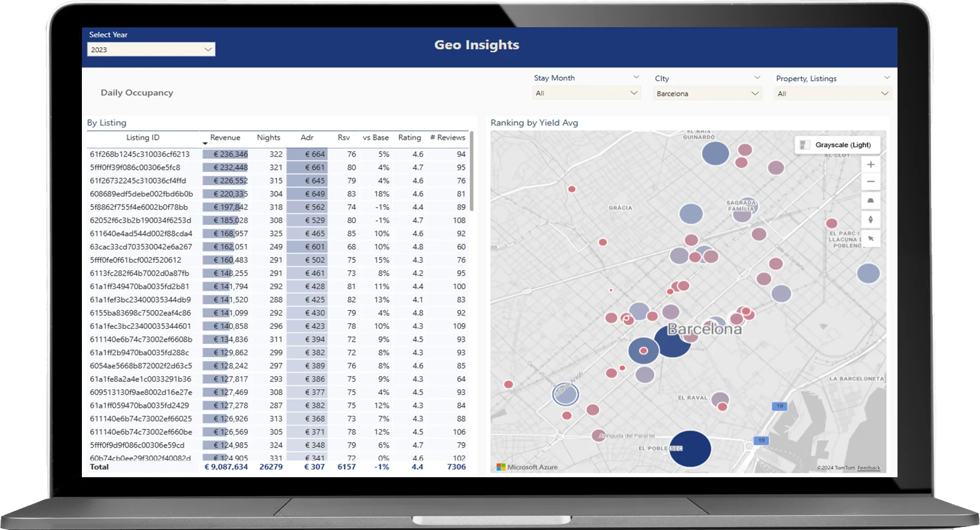Click the Microsoft Azure logo on map
This screenshot has height=530, width=980.
[x=501, y=467]
